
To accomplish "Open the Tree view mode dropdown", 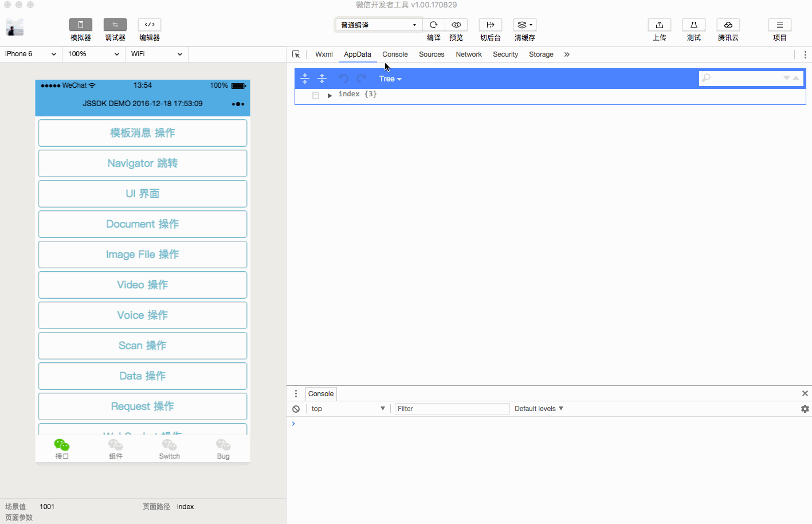I will [x=390, y=79].
